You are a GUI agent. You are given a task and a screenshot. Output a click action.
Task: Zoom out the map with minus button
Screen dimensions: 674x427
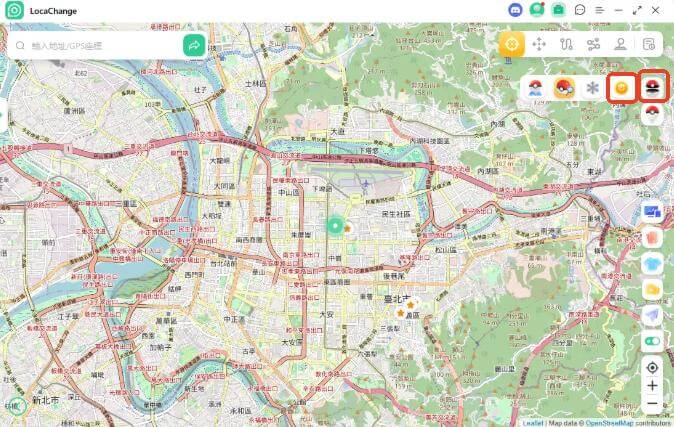[x=652, y=404]
